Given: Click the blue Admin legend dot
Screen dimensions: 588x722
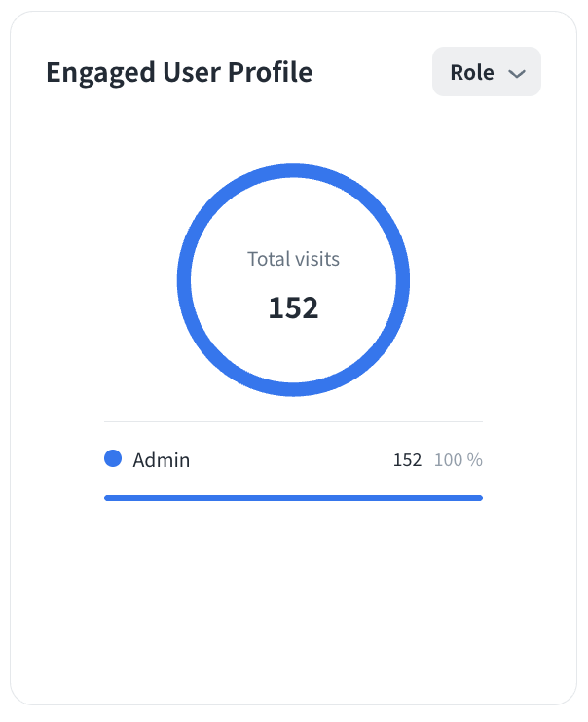Looking at the screenshot, I should [x=113, y=459].
